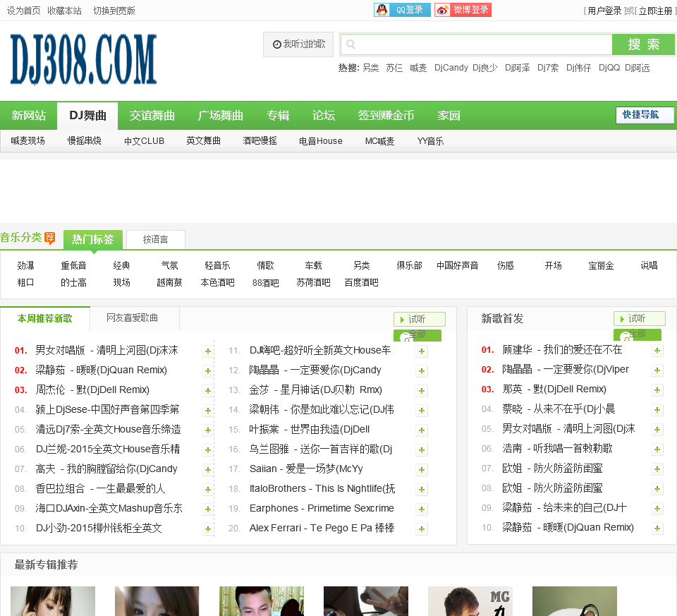Click plus icon for 梁朝伟 你是如此难以忘记
Viewport: 677px width, 616px height.
pyautogui.click(x=422, y=411)
